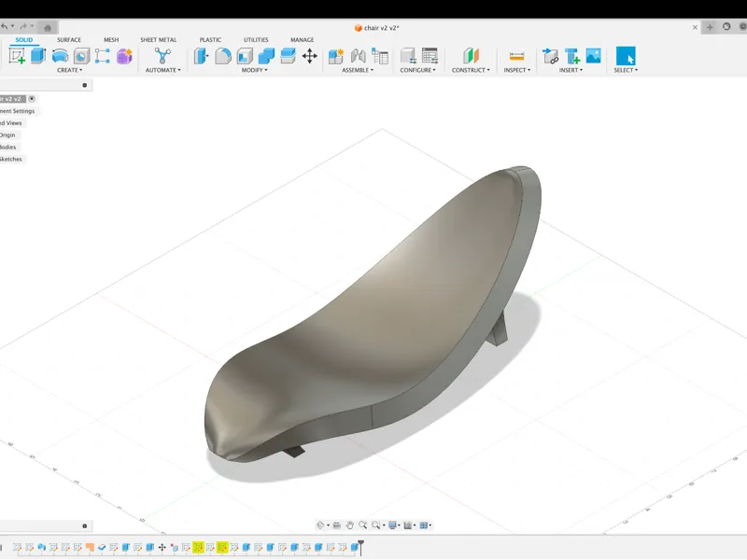Select the Split Body tool
The image size is (747, 560).
pyautogui.click(x=288, y=56)
